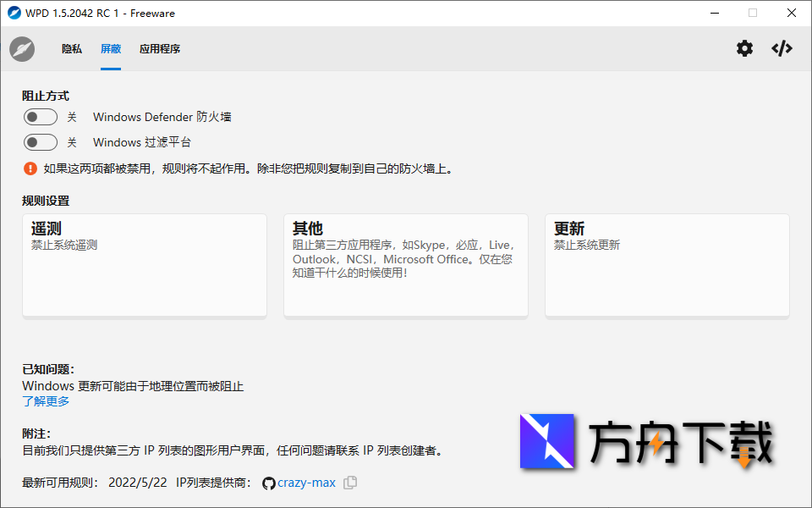Click the GitHub octocat icon

[x=268, y=483]
